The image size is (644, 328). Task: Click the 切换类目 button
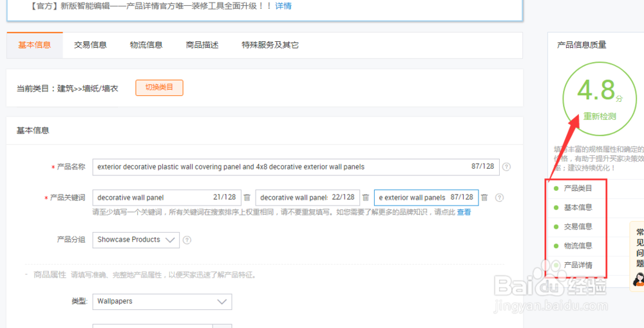tap(159, 88)
